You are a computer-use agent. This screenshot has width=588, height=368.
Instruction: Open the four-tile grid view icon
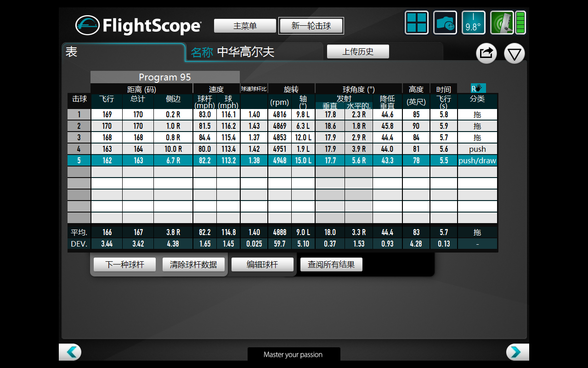point(417,23)
